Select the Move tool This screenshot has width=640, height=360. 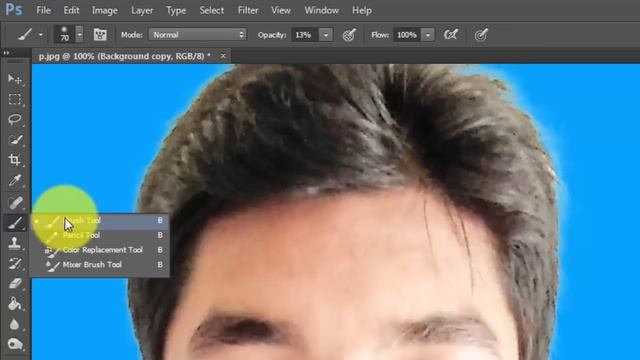click(15, 79)
